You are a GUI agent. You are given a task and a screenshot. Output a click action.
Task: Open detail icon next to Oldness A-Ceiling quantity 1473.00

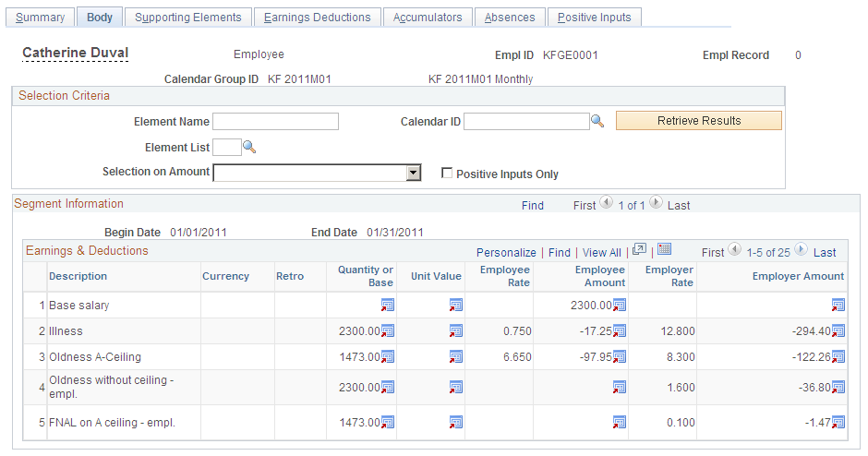click(x=388, y=357)
